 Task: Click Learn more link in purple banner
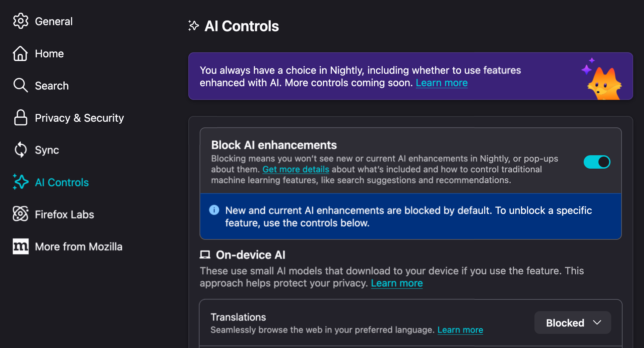tap(442, 83)
